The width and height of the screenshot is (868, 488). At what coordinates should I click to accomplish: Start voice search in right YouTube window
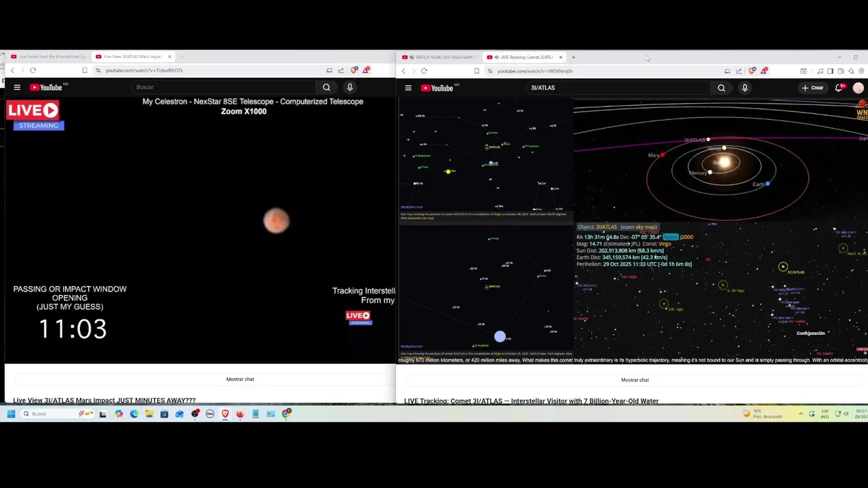[x=745, y=87]
